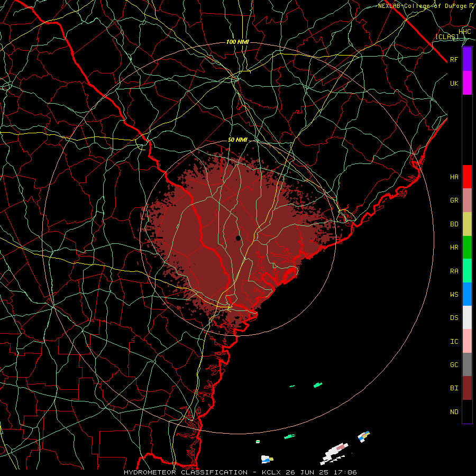Viewport: 476px width, 476px height.
Task: Click the 100 NMI range ring label
Action: [x=237, y=42]
